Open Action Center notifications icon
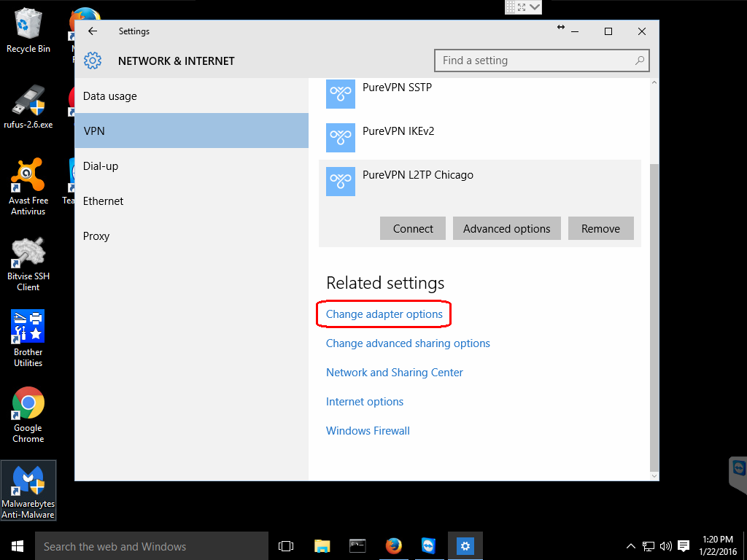Screen dimensions: 747x560 (684, 546)
